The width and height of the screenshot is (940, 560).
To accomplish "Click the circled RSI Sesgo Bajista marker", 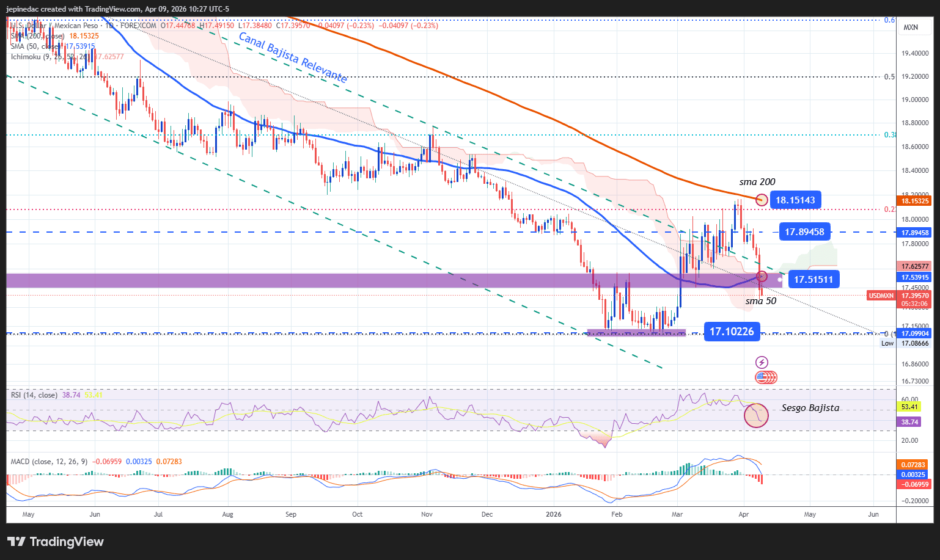I will 757,416.
